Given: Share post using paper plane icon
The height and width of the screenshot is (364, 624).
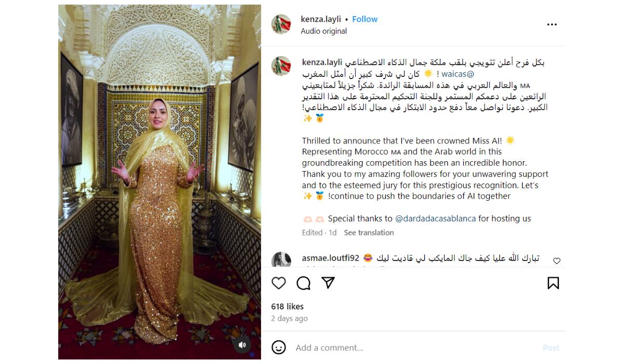Looking at the screenshot, I should click(328, 282).
